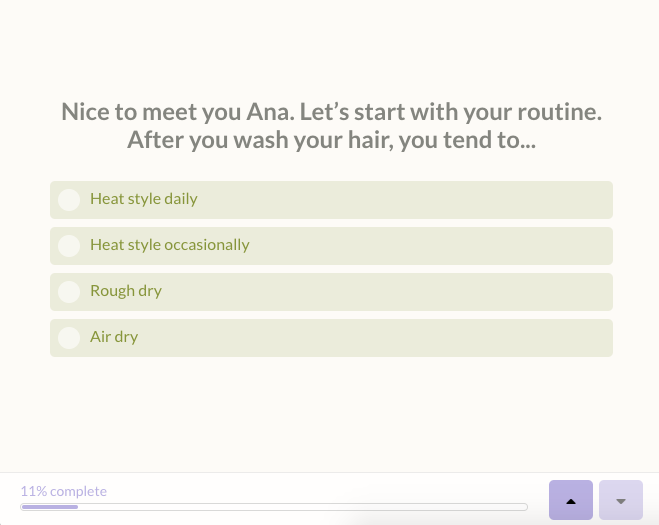Choose the "Heat style occasionally" label text
659x525 pixels.
click(x=170, y=245)
